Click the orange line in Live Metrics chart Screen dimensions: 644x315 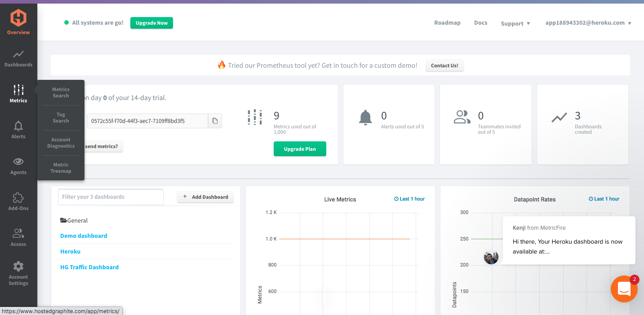[x=344, y=239]
